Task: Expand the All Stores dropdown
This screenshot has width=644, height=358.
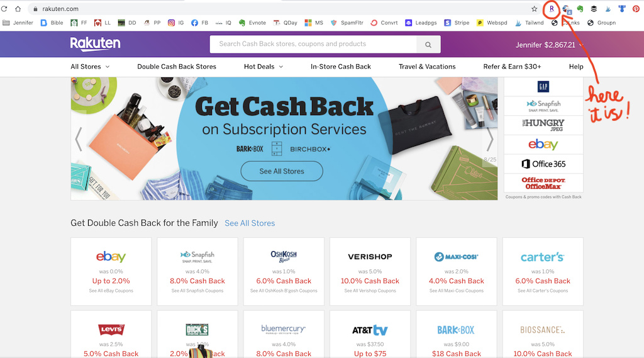Action: [90, 67]
